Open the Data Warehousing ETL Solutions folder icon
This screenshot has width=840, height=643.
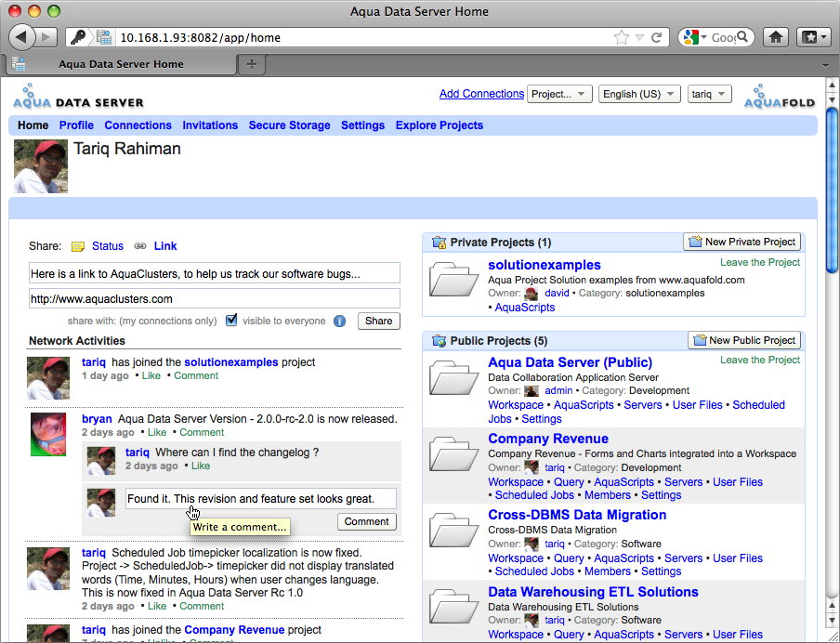(x=453, y=607)
